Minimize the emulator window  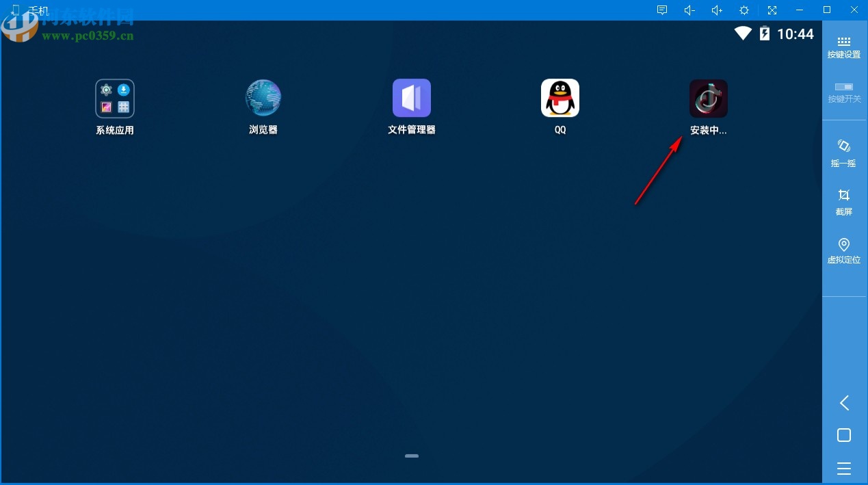tap(800, 10)
